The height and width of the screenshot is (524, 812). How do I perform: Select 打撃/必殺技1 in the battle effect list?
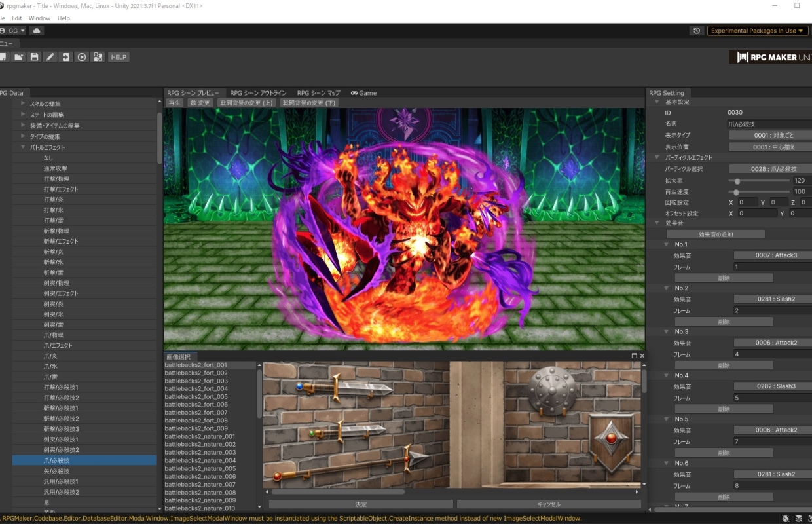pyautogui.click(x=84, y=387)
